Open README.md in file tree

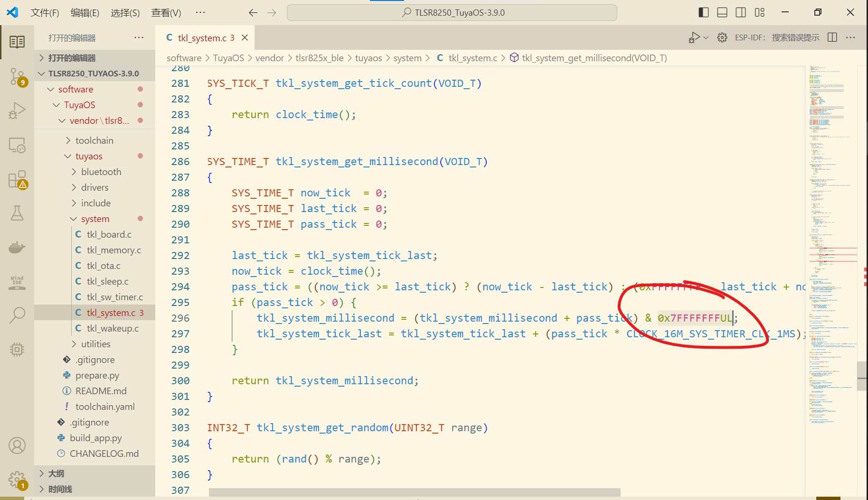click(94, 391)
